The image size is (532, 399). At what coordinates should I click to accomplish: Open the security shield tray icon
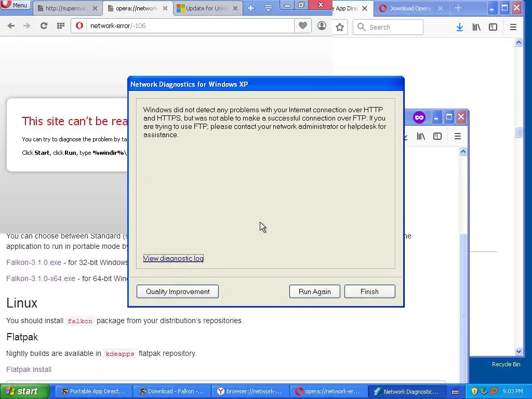click(474, 392)
